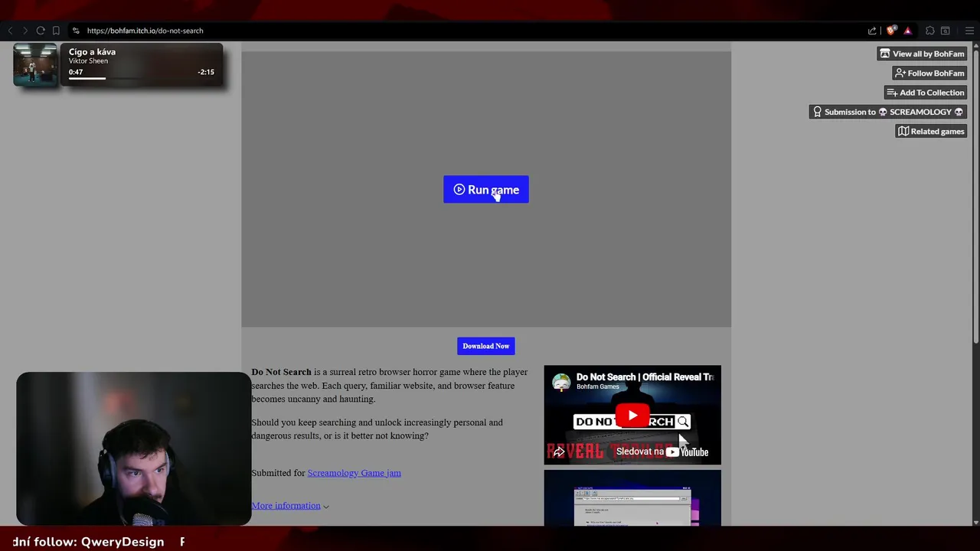The image size is (980, 551).
Task: Expand the More information section
Action: (x=290, y=506)
